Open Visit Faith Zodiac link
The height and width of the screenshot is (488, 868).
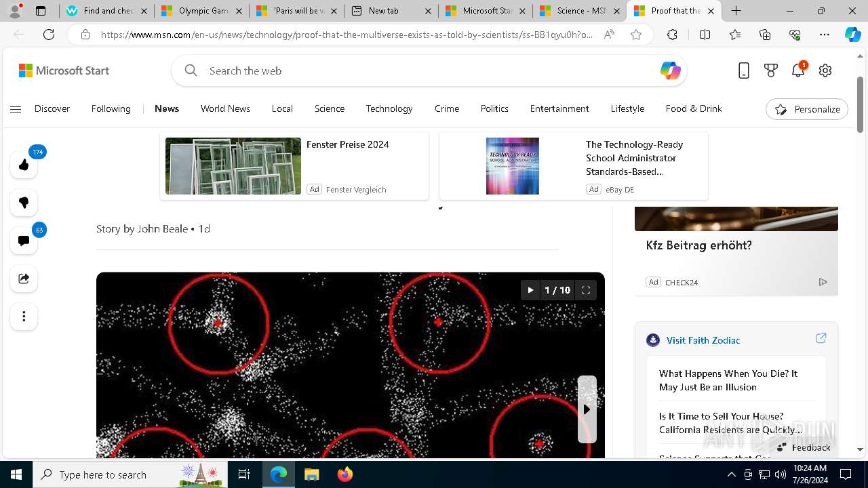point(703,340)
